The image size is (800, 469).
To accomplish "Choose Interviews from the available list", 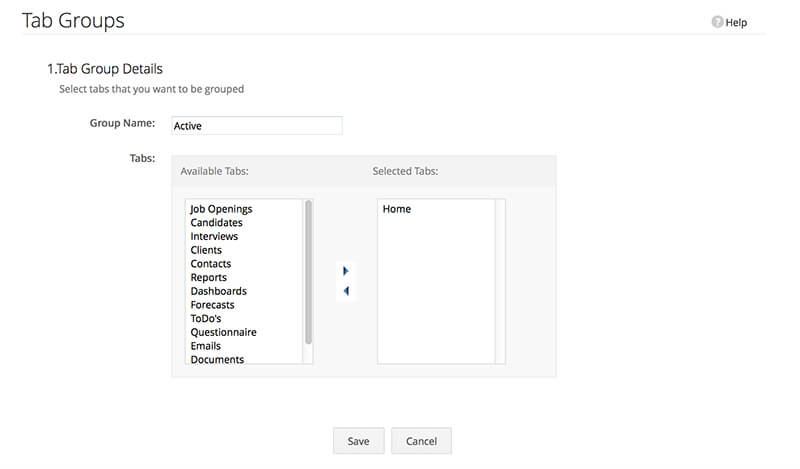I will pos(214,236).
